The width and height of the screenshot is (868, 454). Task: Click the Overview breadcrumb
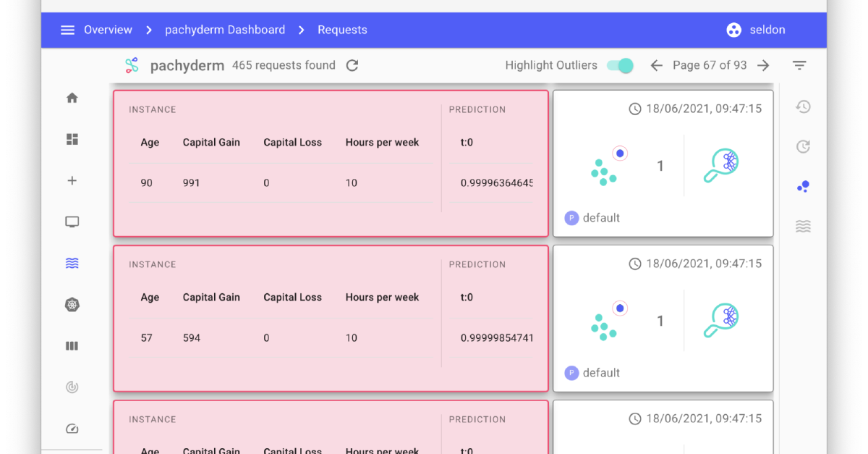tap(108, 30)
